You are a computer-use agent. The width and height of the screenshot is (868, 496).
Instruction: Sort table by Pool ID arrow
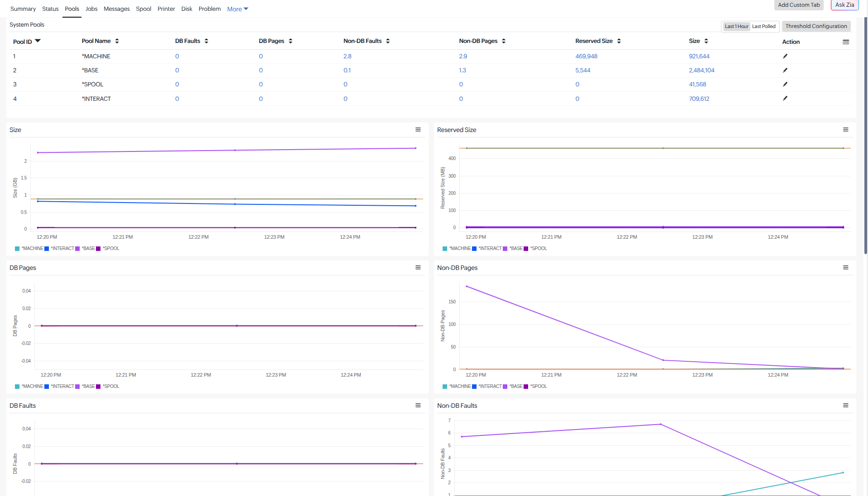[38, 41]
